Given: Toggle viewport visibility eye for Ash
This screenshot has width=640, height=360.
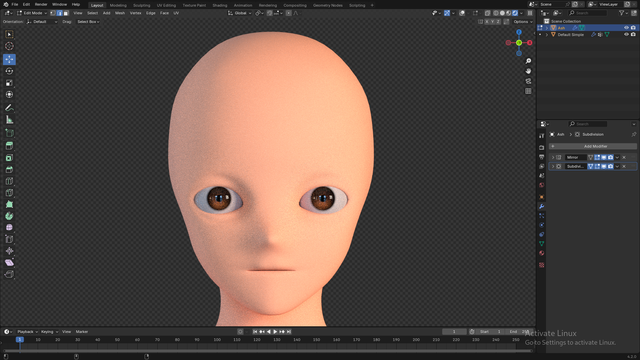Looking at the screenshot, I should (x=626, y=28).
